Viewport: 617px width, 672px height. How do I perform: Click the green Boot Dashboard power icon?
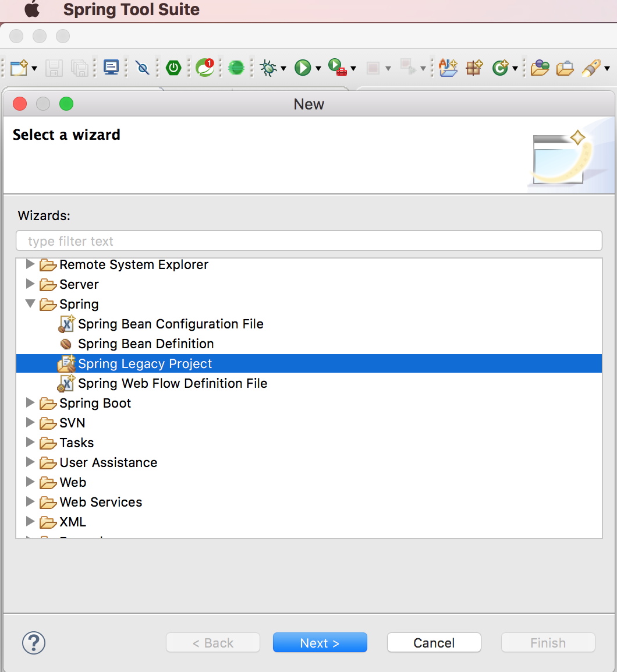pyautogui.click(x=173, y=68)
